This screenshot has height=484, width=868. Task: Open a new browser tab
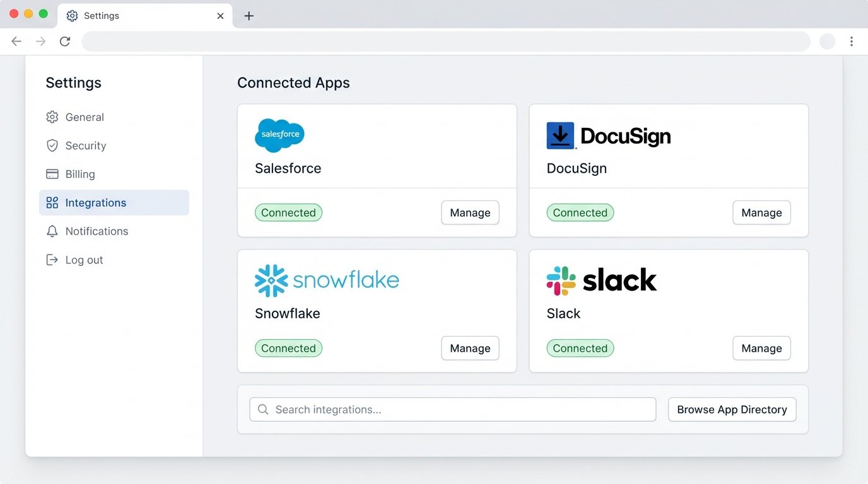[249, 16]
